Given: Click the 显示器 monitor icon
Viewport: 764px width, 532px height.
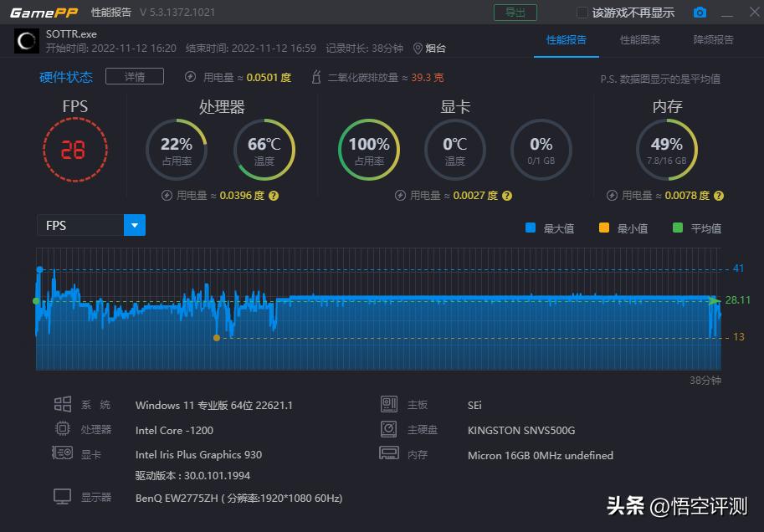Looking at the screenshot, I should click(62, 496).
